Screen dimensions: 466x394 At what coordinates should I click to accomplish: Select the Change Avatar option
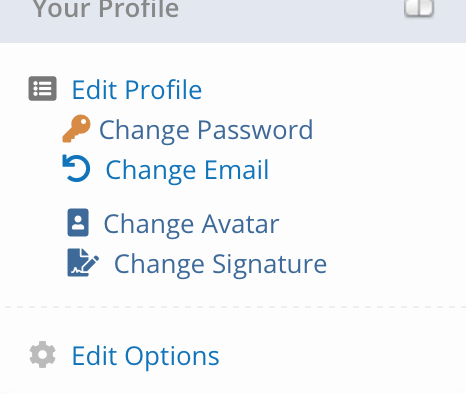point(191,224)
